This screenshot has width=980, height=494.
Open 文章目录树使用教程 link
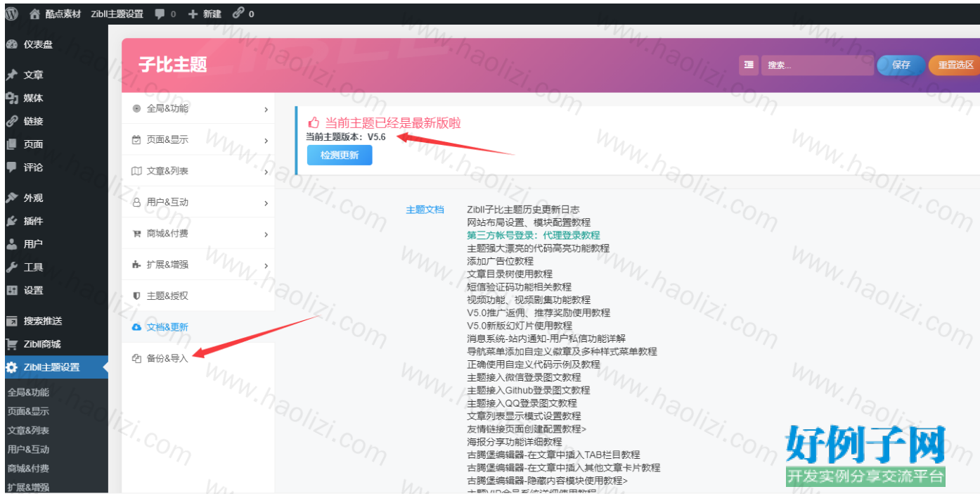click(510, 274)
